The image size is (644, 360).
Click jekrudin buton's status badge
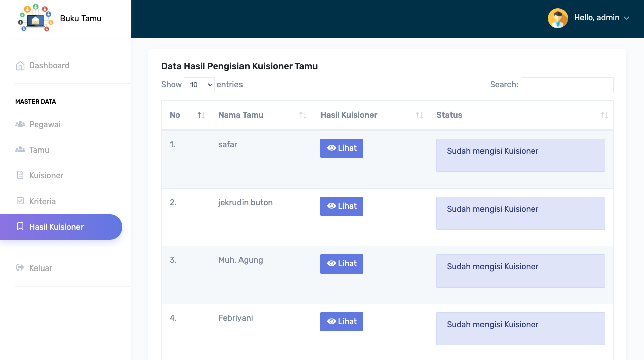[521, 213]
